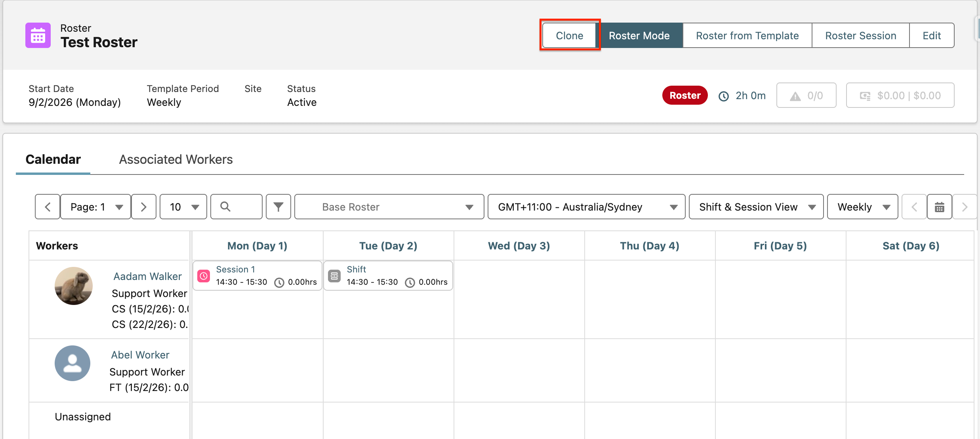Open the calendar date picker icon

939,207
